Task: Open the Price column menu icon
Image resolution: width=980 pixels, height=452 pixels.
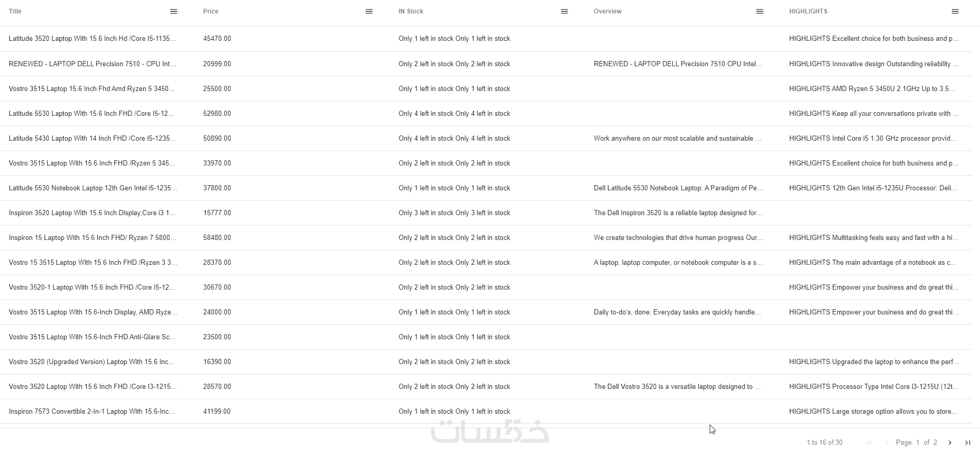Action: coord(369,11)
